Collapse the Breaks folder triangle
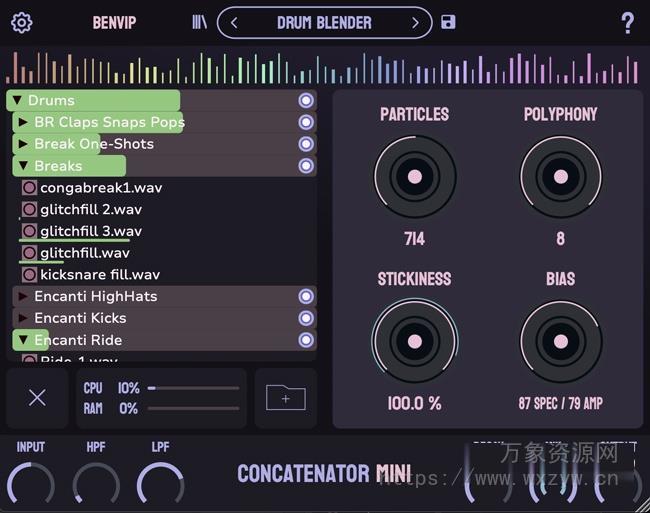Image resolution: width=650 pixels, height=513 pixels. point(23,166)
